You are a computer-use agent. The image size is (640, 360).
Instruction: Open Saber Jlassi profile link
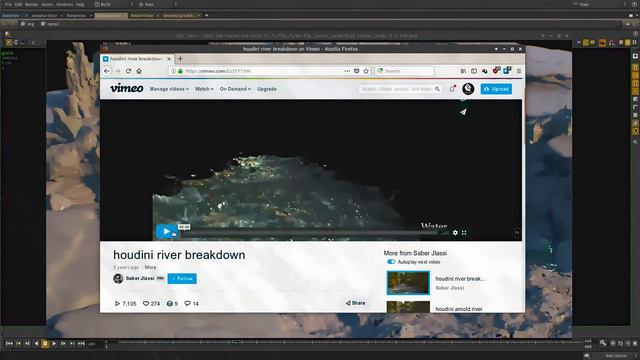tap(140, 278)
